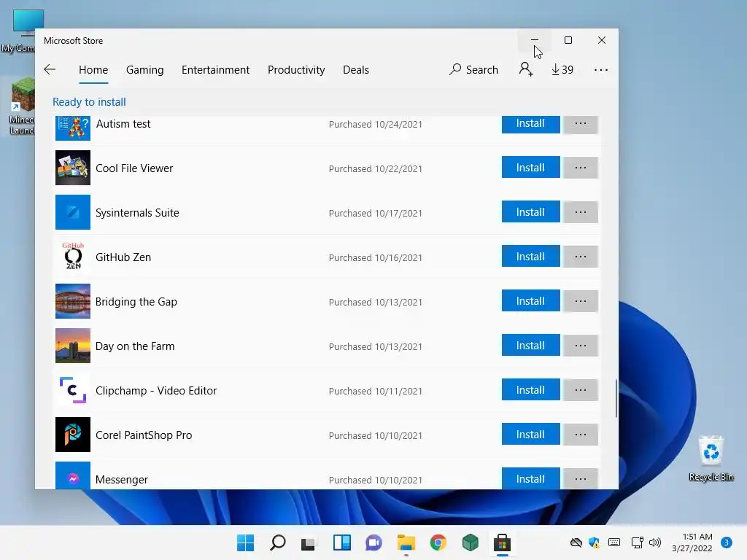
Task: Open the Search box in Store
Action: pos(473,69)
